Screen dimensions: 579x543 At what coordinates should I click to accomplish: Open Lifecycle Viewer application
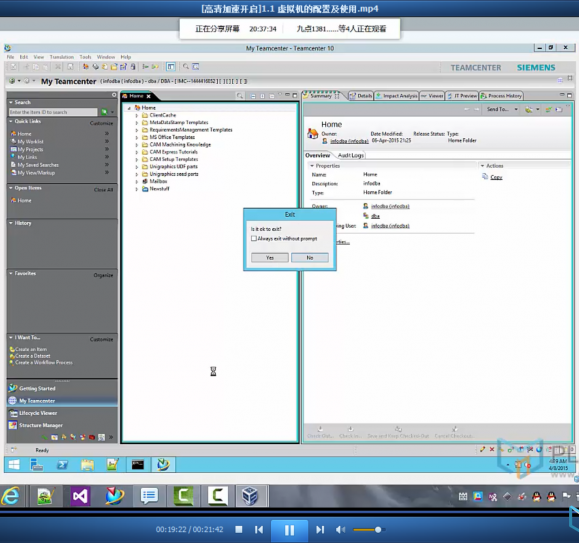click(38, 413)
